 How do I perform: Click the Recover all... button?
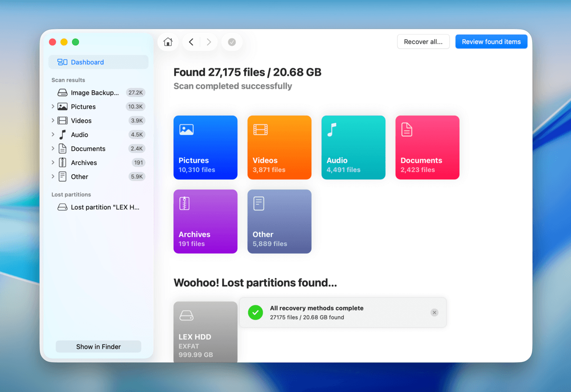click(423, 42)
